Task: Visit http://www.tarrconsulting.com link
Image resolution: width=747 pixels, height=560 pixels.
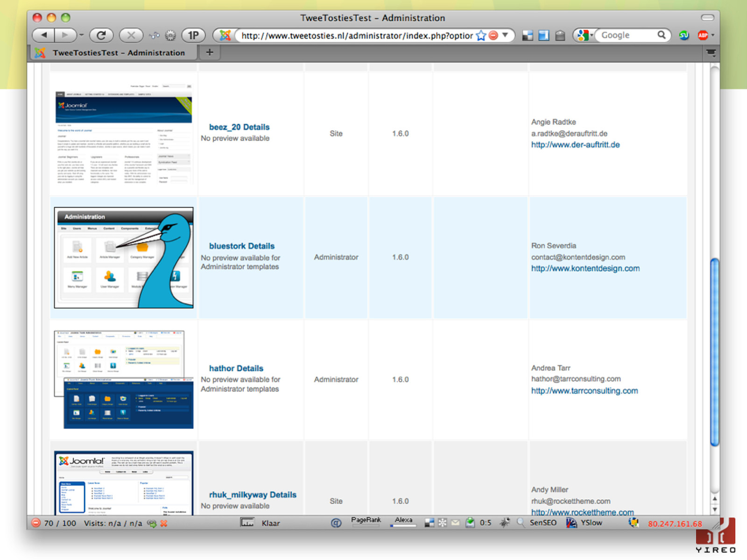Action: [584, 391]
